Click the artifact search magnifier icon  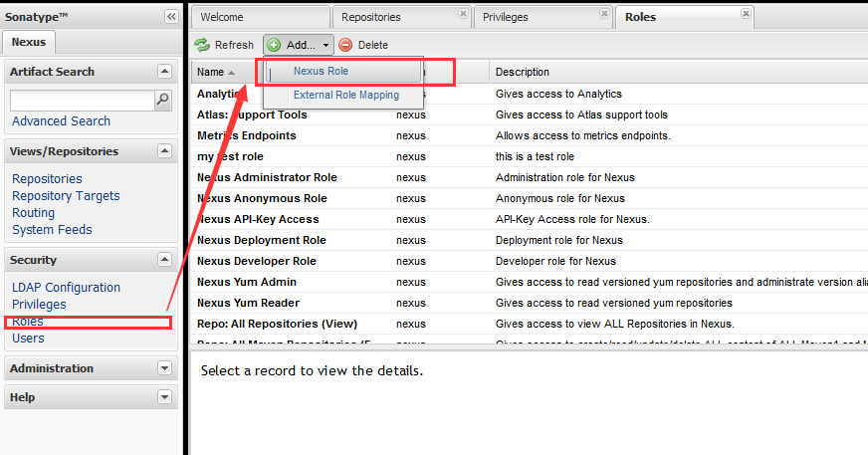pyautogui.click(x=163, y=100)
